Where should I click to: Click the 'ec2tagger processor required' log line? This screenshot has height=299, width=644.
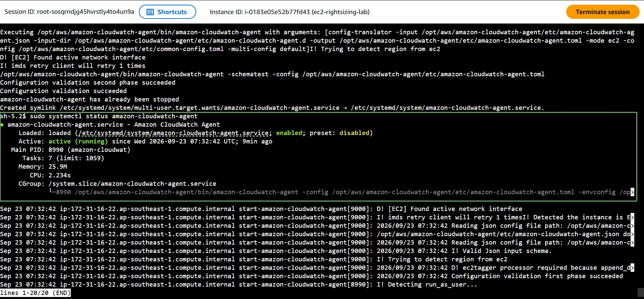tap(317, 268)
